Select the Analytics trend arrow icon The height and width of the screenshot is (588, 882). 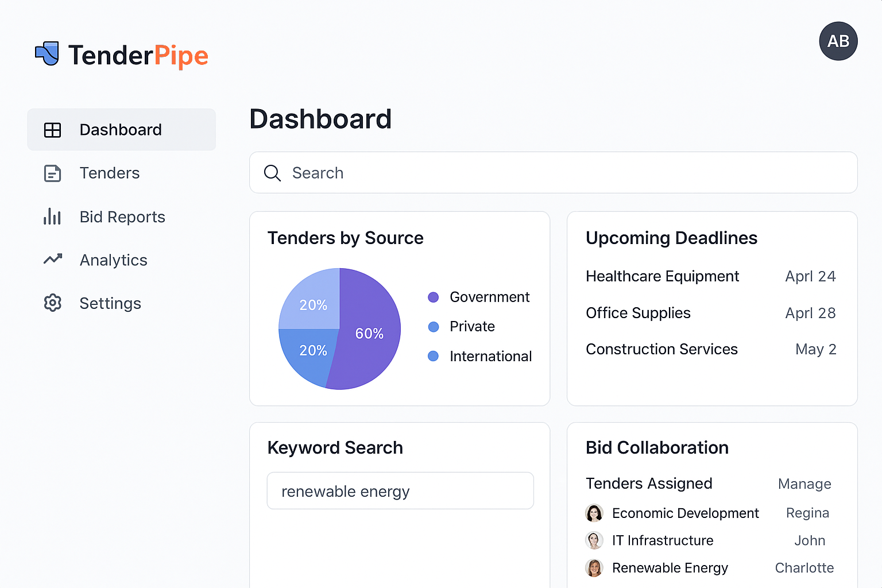(x=53, y=260)
